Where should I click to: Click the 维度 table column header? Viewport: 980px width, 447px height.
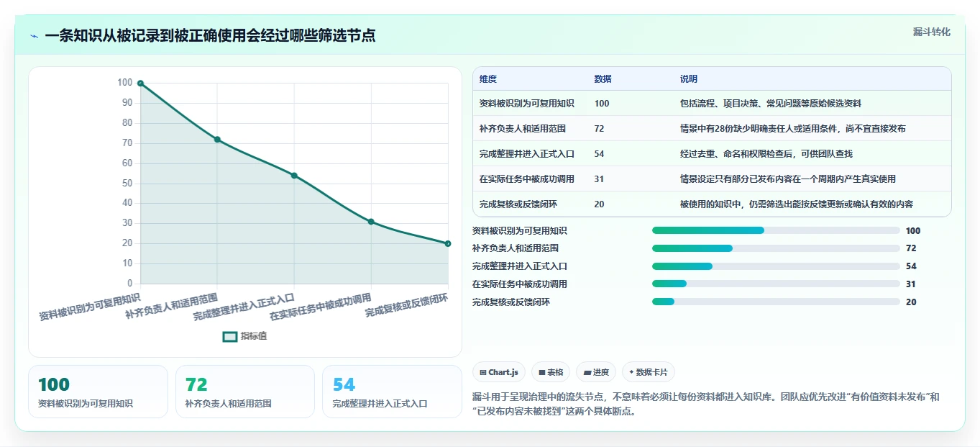[x=488, y=79]
